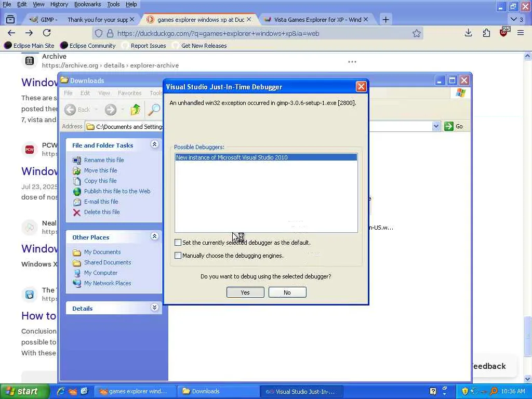Viewport: 532px width, 399px height.
Task: Click the My Computer icon in Other Places
Action: point(77,273)
